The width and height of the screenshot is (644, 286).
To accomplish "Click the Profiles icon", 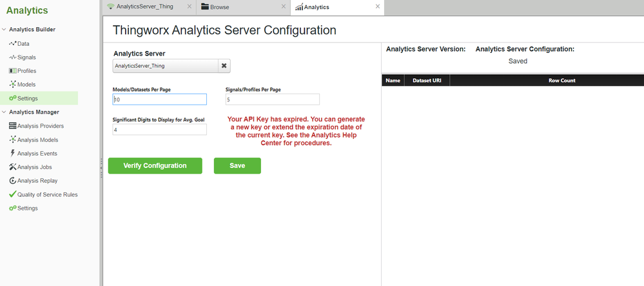I will 12,71.
